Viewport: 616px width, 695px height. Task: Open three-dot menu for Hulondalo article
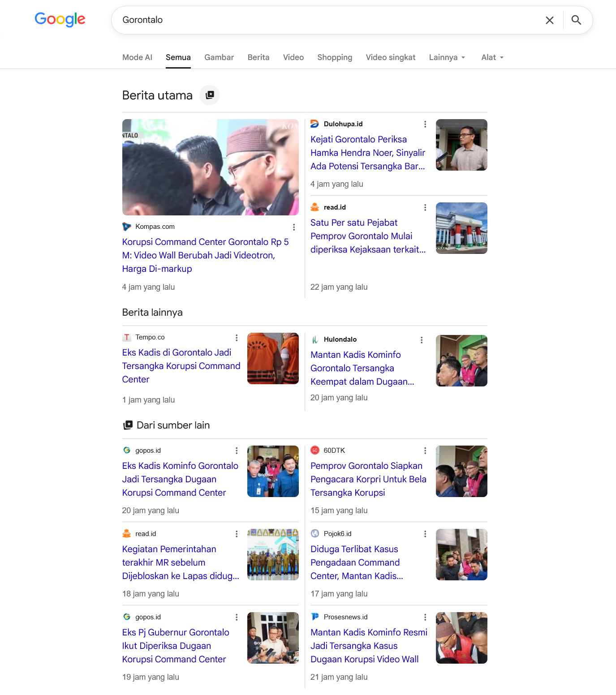coord(422,340)
